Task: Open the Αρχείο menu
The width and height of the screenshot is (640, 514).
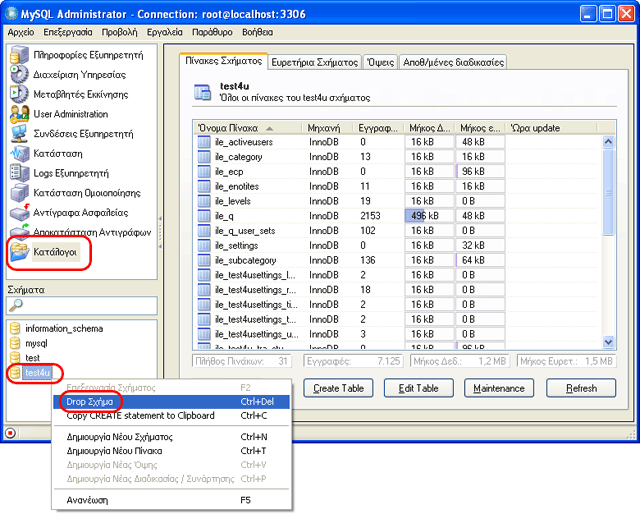Action: (21, 32)
